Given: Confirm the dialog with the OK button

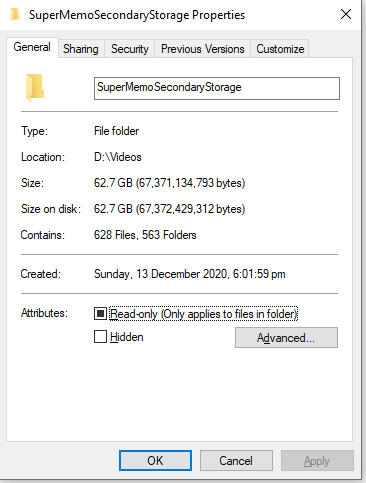Looking at the screenshot, I should click(155, 461).
